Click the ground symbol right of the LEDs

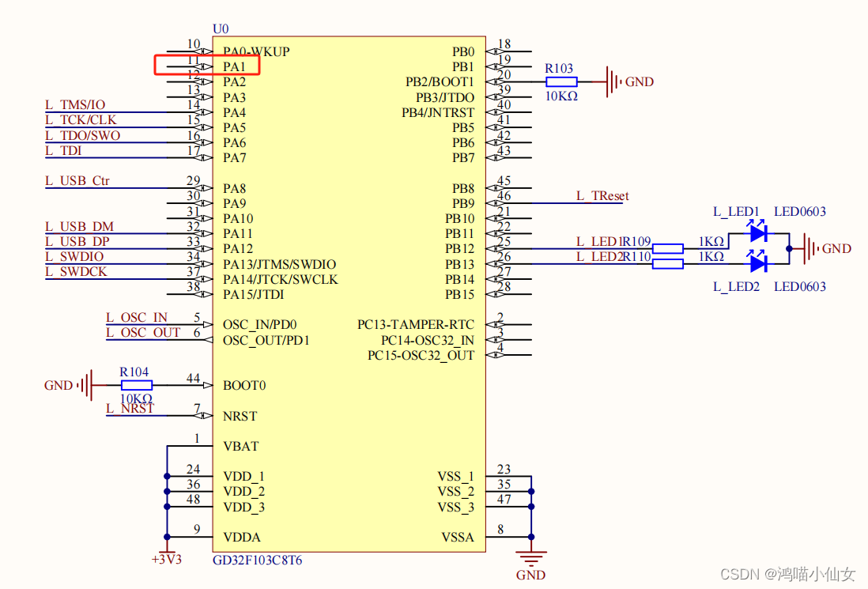[811, 248]
